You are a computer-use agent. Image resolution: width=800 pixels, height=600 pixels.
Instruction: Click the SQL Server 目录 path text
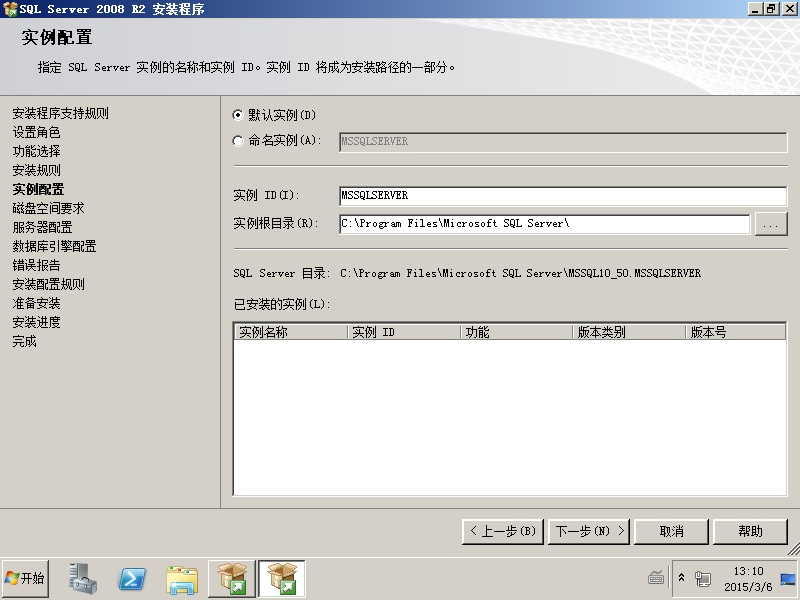pyautogui.click(x=520, y=273)
